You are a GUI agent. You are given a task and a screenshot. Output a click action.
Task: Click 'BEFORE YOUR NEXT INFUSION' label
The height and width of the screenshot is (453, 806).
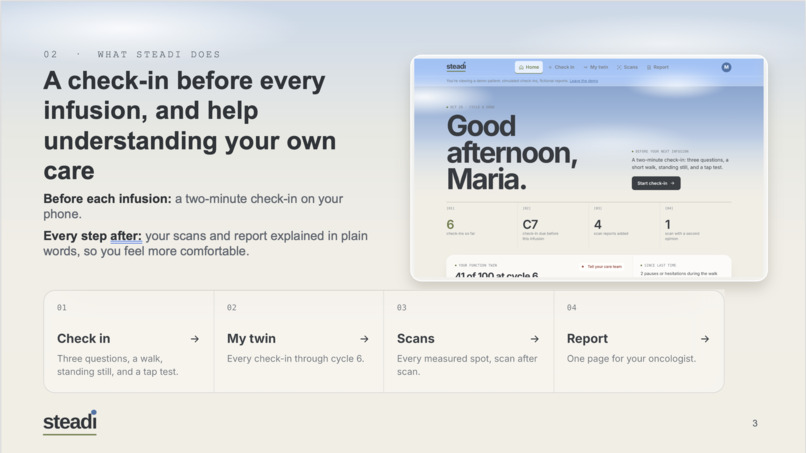pyautogui.click(x=660, y=152)
